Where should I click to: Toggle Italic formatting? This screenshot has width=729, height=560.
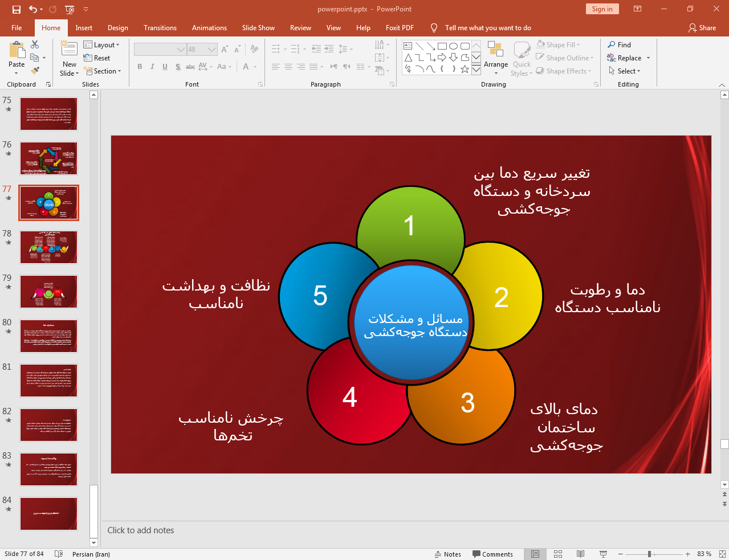(152, 67)
